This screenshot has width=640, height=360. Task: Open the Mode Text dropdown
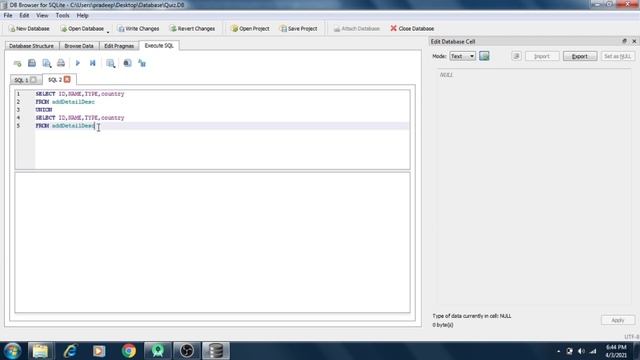[462, 56]
